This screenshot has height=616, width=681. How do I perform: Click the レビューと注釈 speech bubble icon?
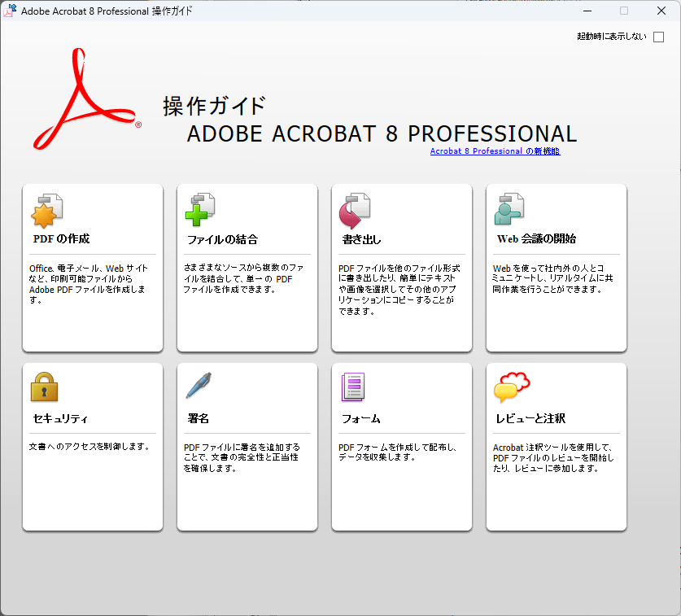(512, 387)
